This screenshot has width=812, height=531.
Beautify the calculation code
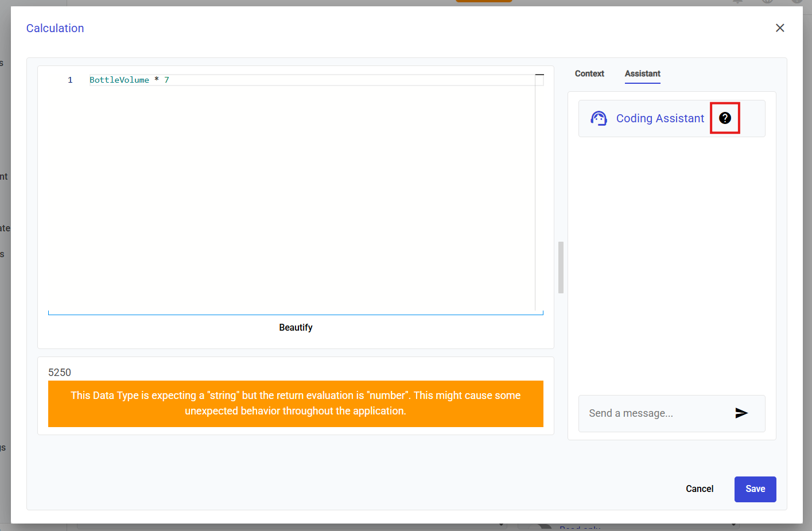point(296,327)
